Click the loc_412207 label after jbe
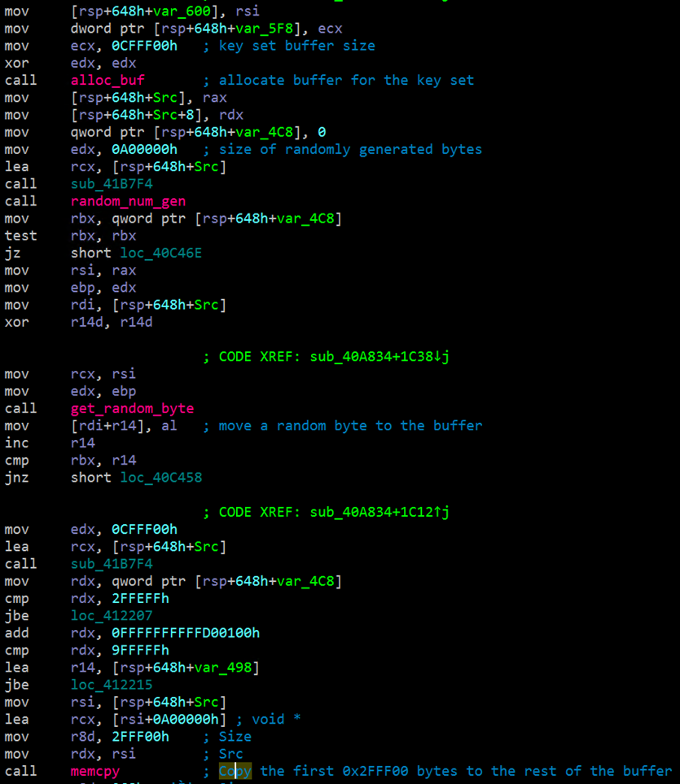 click(x=112, y=615)
